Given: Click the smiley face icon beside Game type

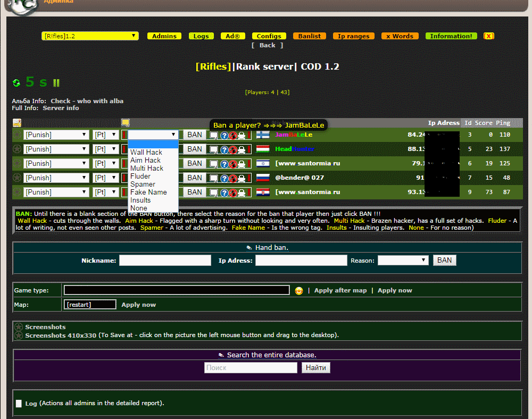Looking at the screenshot, I should click(299, 290).
